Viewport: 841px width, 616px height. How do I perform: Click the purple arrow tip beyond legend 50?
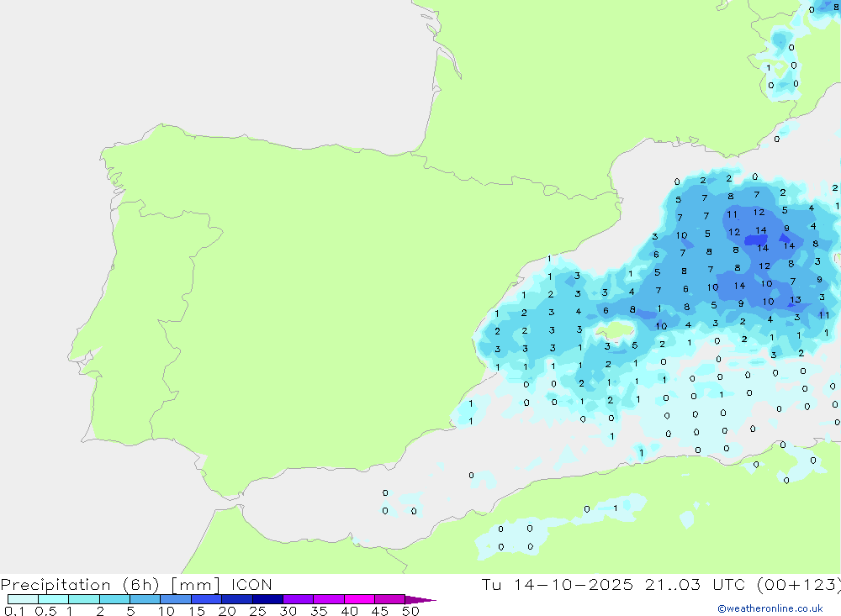pyautogui.click(x=420, y=599)
